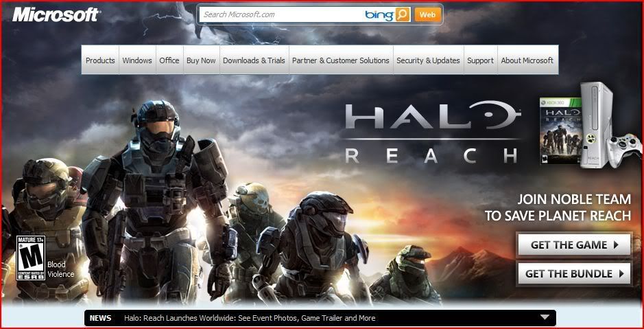Go to Buy Now in navigation
Screen dimensions: 644x329
pyautogui.click(x=201, y=60)
